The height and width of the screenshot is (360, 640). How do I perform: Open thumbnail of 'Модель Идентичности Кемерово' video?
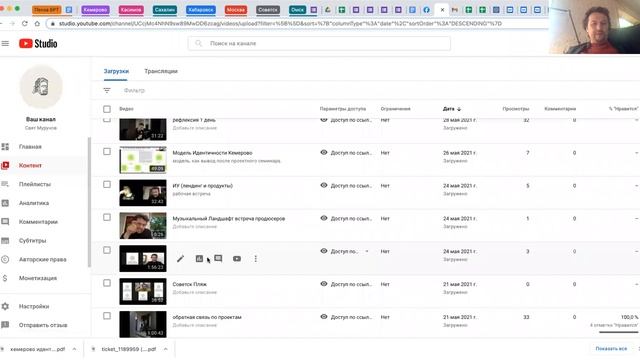143,160
